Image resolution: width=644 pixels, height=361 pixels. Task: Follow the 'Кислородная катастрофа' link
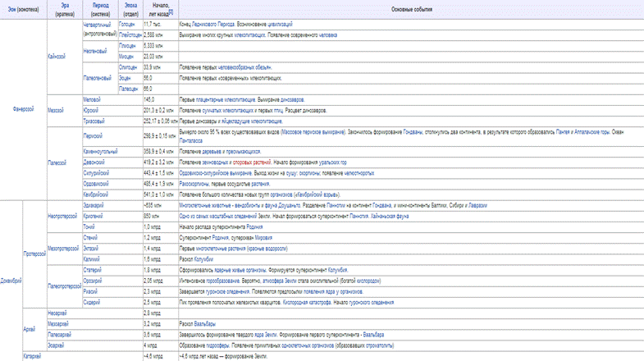click(x=307, y=302)
